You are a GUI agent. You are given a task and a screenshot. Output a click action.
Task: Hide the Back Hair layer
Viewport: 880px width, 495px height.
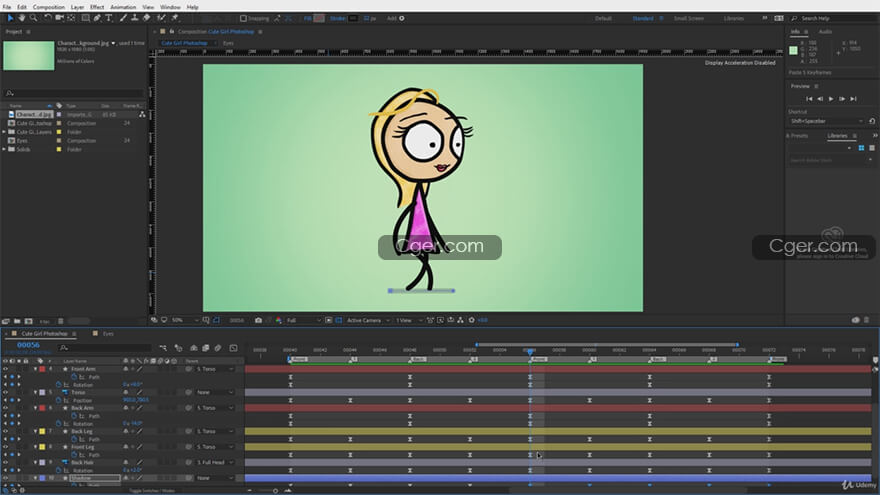point(6,462)
